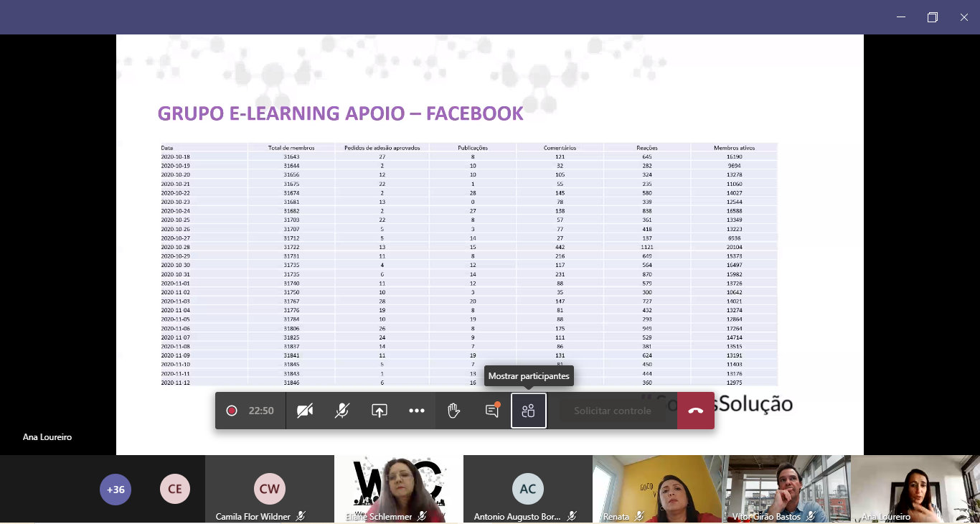
Task: Click the Data column header
Action: pos(167,148)
